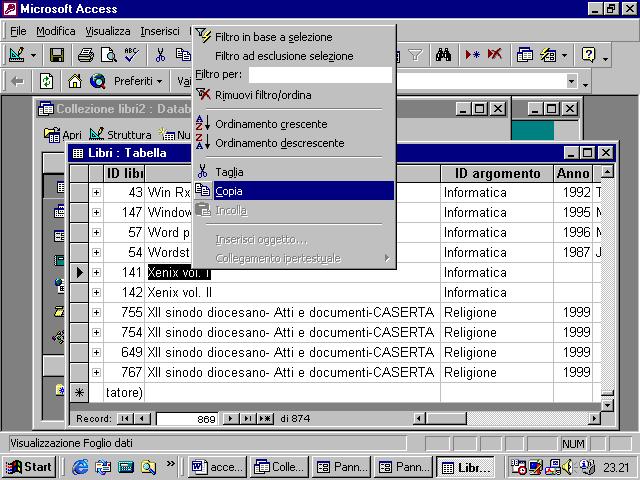Image resolution: width=640 pixels, height=480 pixels.
Task: Click Struttura in the database window
Action: pos(120,135)
